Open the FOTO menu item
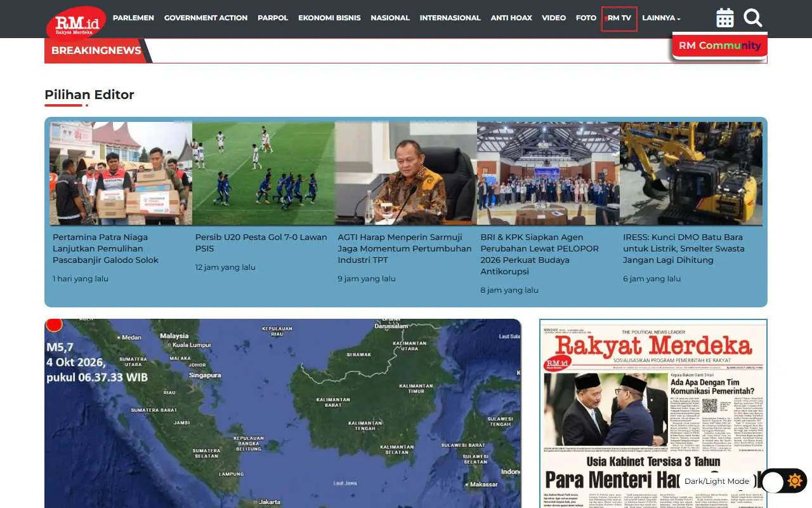 pos(586,18)
